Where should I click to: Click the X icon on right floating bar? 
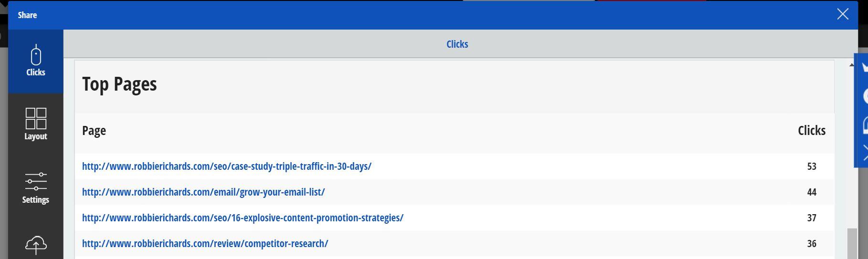tap(864, 153)
